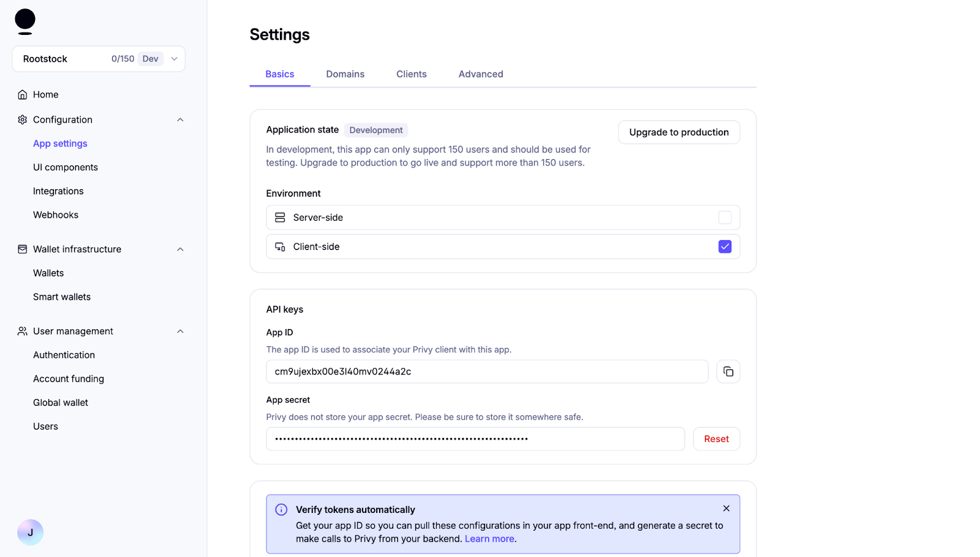980x557 pixels.
Task: Open the profile avatar at bottom left
Action: pos(30,532)
